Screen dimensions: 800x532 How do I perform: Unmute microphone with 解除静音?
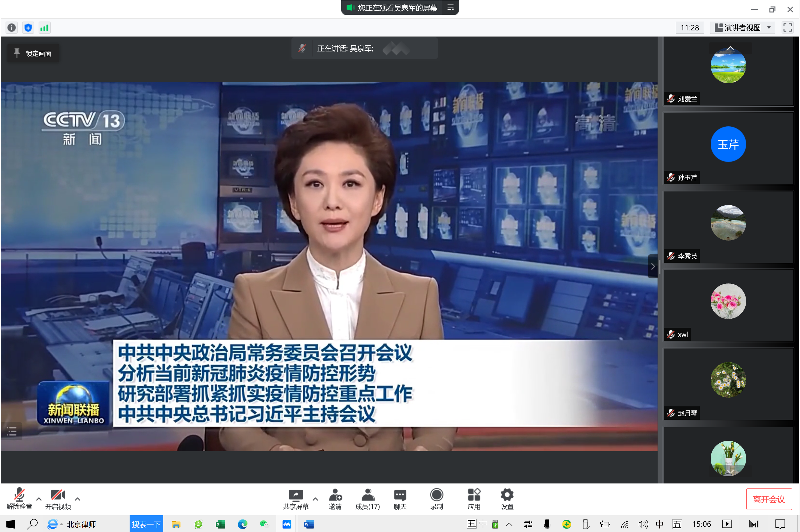click(x=19, y=499)
